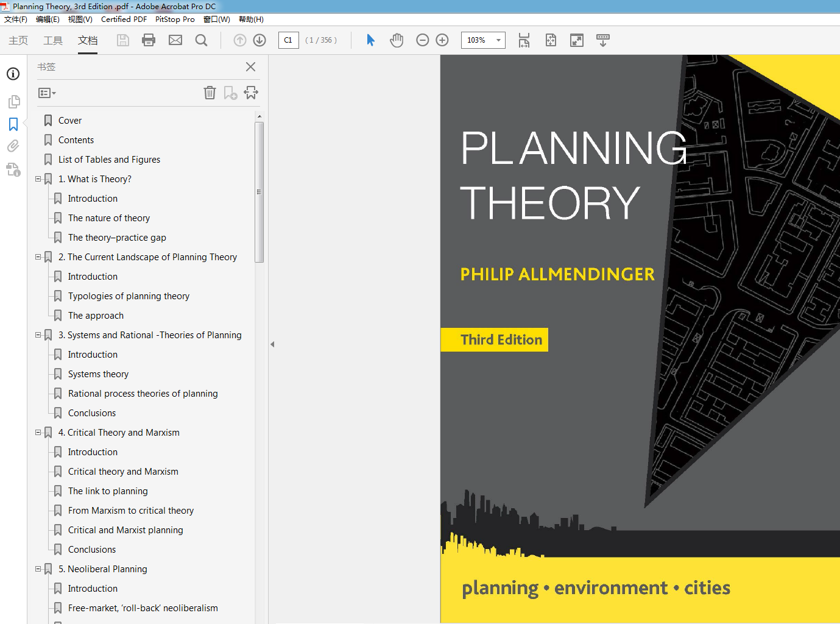Switch to the 工具 tab

[53, 40]
